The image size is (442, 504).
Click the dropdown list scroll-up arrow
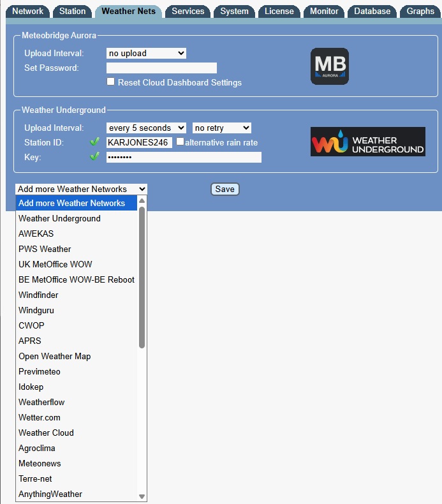pos(142,201)
